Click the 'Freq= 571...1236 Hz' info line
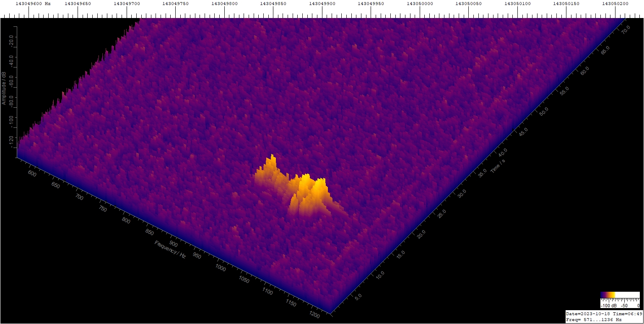Screen dimensions: 644x324 pyautogui.click(x=594, y=319)
